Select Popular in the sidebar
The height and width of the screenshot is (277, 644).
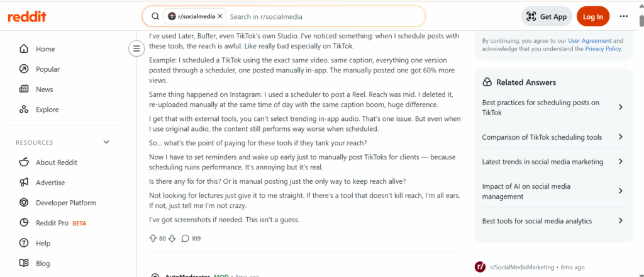tap(48, 69)
